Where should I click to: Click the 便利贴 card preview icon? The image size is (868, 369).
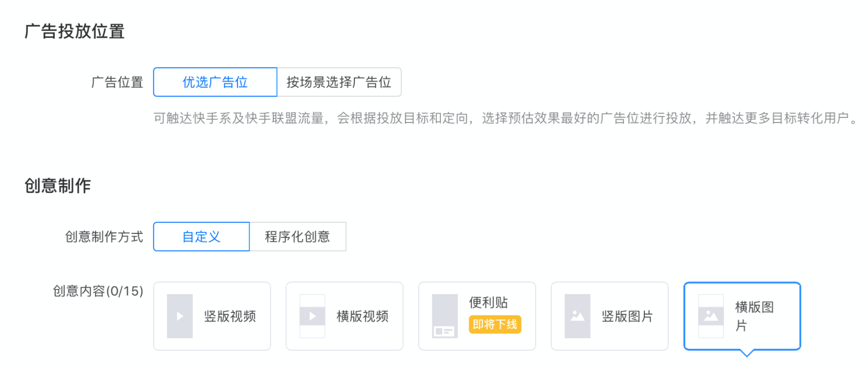tap(444, 315)
